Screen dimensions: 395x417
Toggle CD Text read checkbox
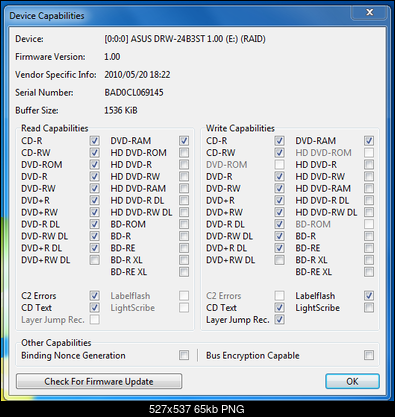click(95, 308)
